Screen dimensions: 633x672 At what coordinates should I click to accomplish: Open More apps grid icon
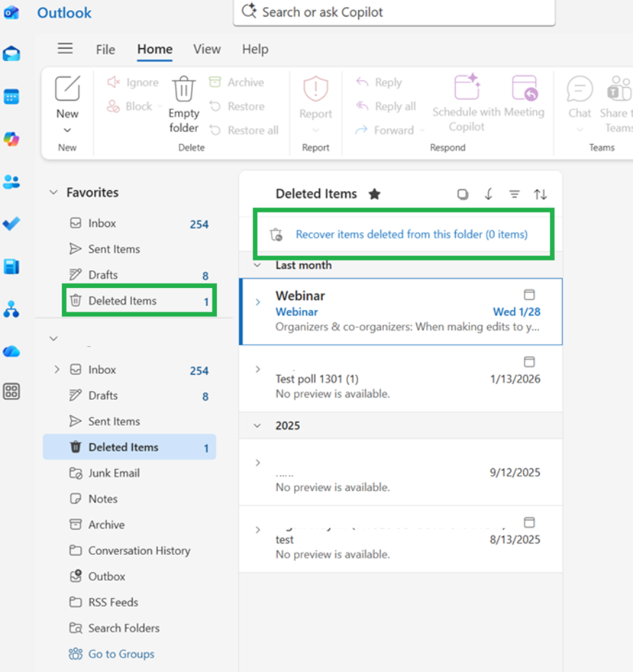click(x=11, y=391)
